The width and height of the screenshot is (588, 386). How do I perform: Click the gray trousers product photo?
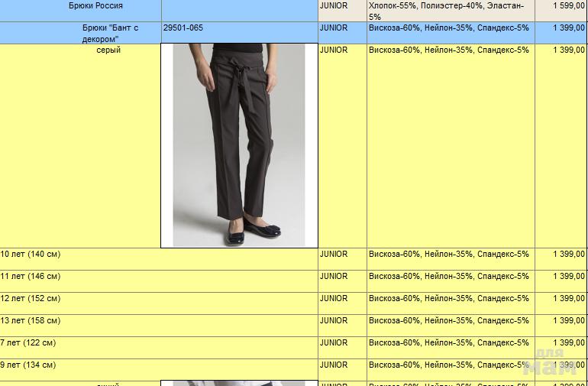point(238,145)
